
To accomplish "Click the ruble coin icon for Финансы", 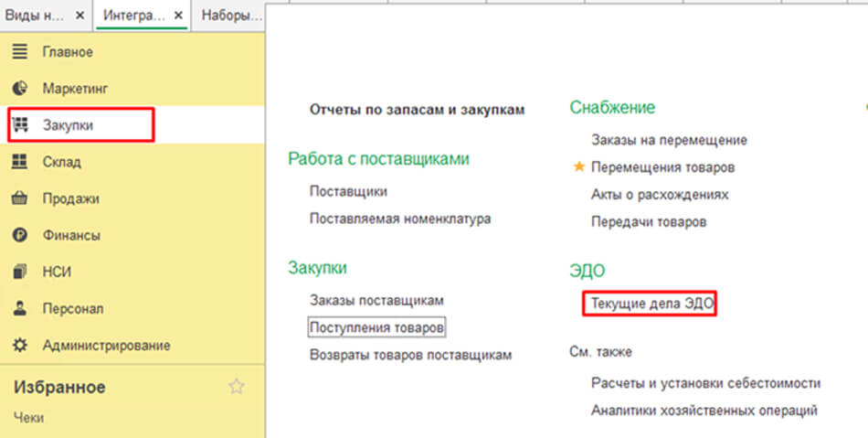I will 19,235.
